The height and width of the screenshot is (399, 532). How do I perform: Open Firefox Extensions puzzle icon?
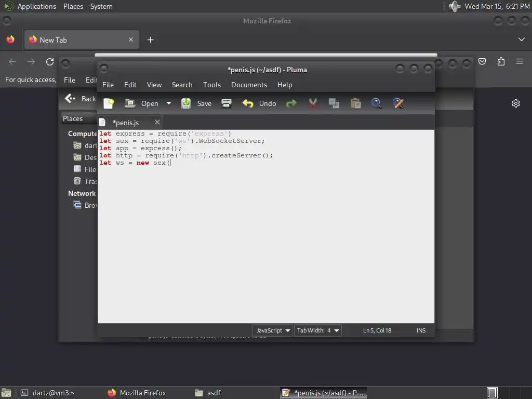pyautogui.click(x=501, y=61)
